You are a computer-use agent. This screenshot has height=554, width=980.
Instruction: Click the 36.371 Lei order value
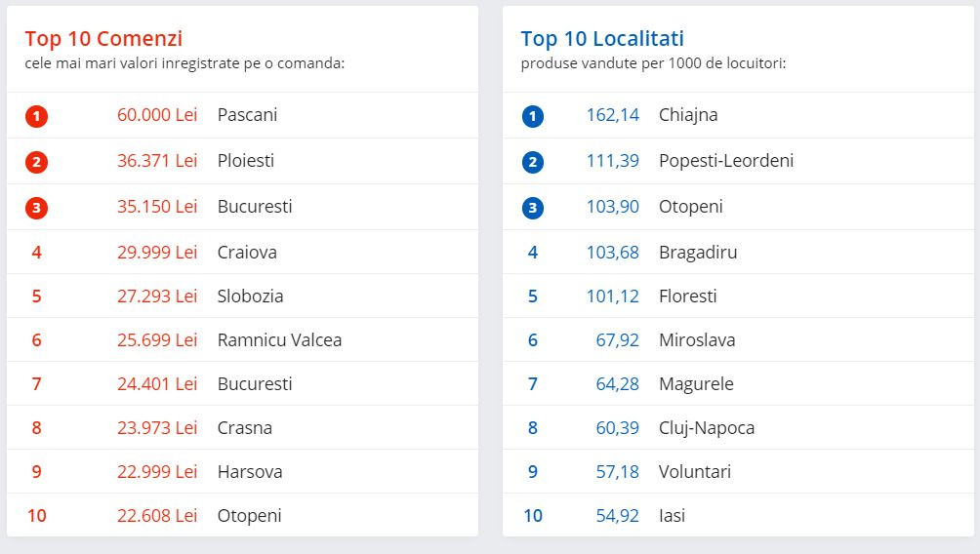coord(157,161)
